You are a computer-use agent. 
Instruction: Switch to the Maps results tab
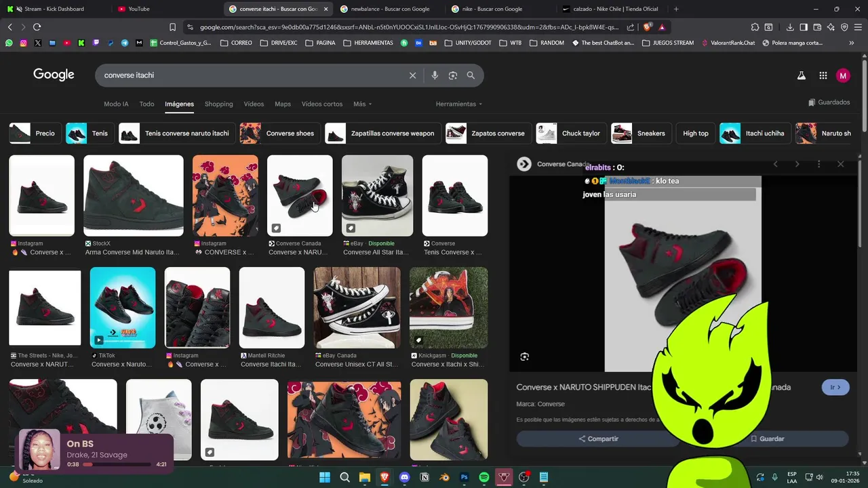pyautogui.click(x=283, y=104)
